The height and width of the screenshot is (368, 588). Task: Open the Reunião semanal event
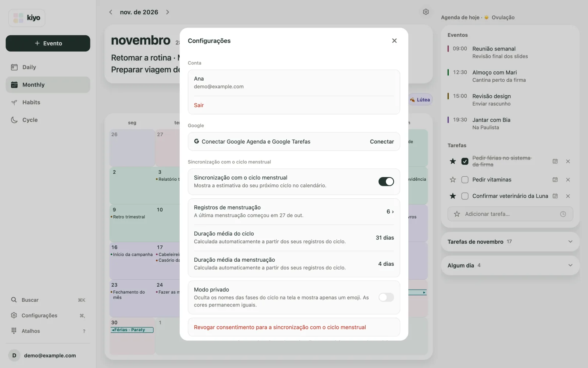click(510, 52)
